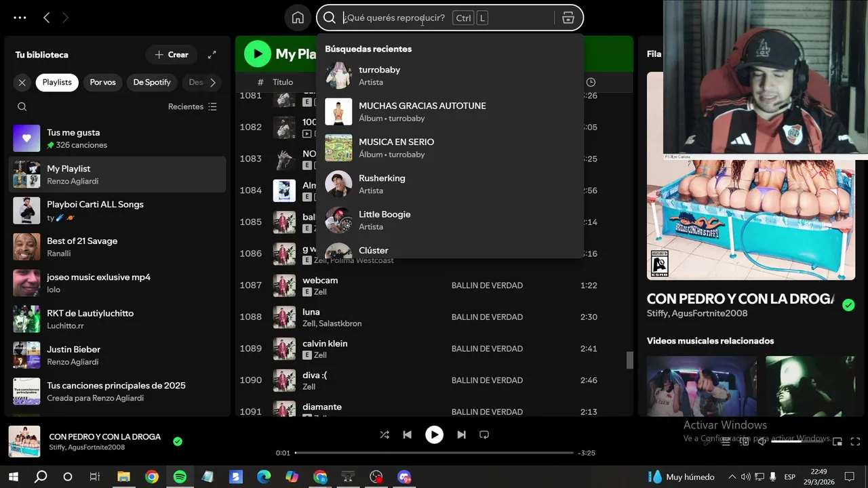The height and width of the screenshot is (488, 868).
Task: Skip to the next track
Action: pyautogui.click(x=461, y=434)
